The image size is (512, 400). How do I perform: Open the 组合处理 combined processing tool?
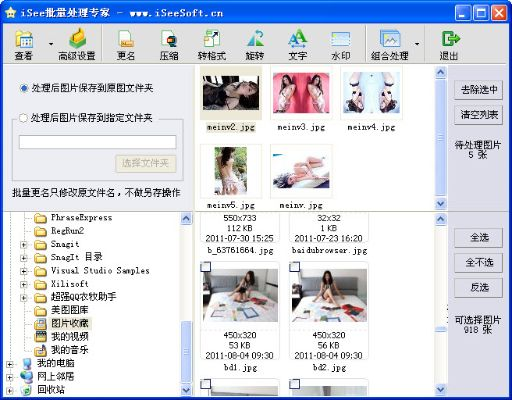[390, 45]
